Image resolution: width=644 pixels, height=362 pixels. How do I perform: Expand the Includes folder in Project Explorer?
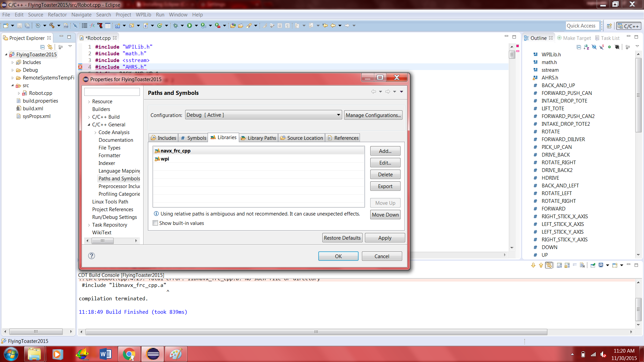click(x=13, y=62)
